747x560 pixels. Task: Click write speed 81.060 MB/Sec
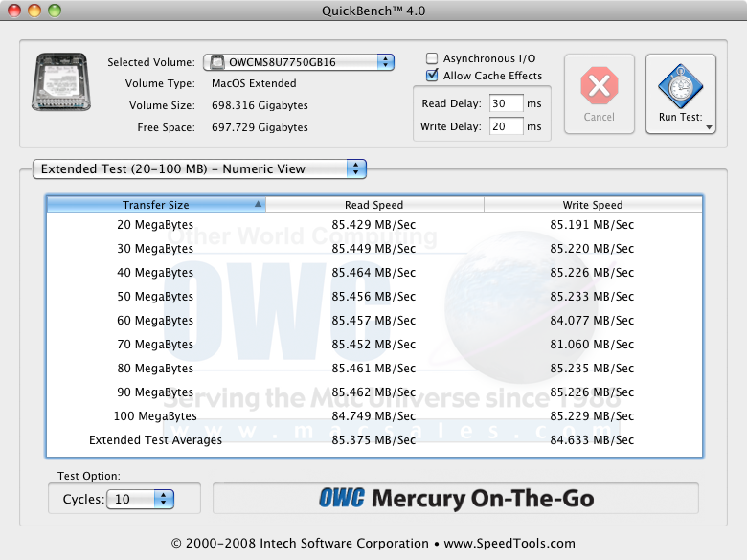pos(592,345)
